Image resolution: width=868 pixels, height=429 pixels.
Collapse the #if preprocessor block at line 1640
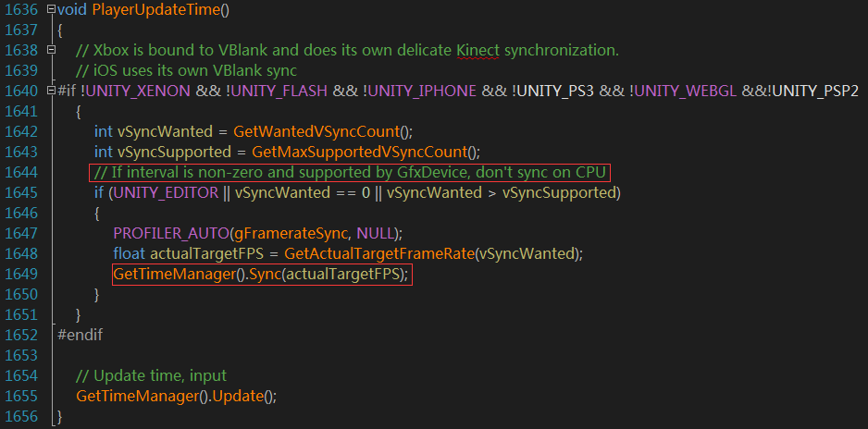(x=52, y=91)
